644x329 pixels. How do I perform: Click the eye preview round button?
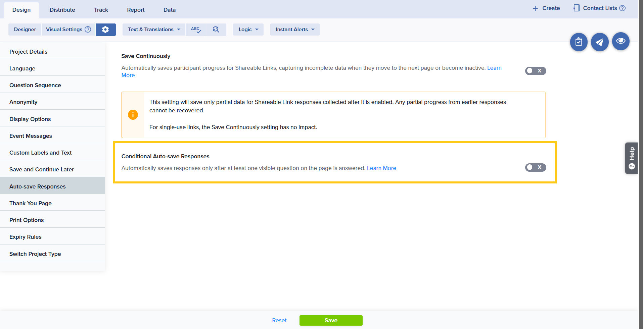click(x=620, y=41)
